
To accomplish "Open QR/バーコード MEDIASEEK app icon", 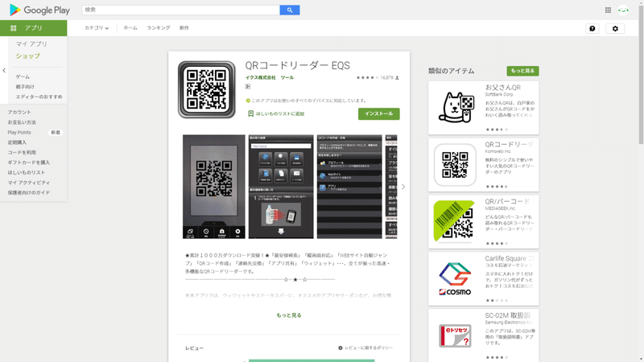I will coord(455,222).
